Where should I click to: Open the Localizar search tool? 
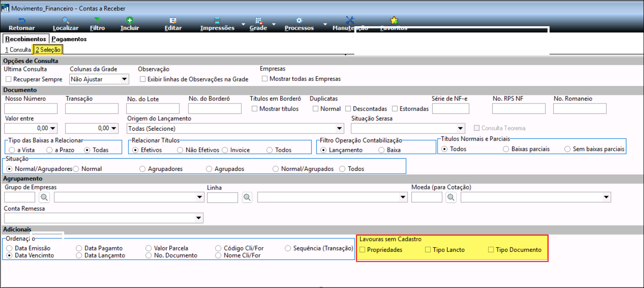pyautogui.click(x=66, y=20)
